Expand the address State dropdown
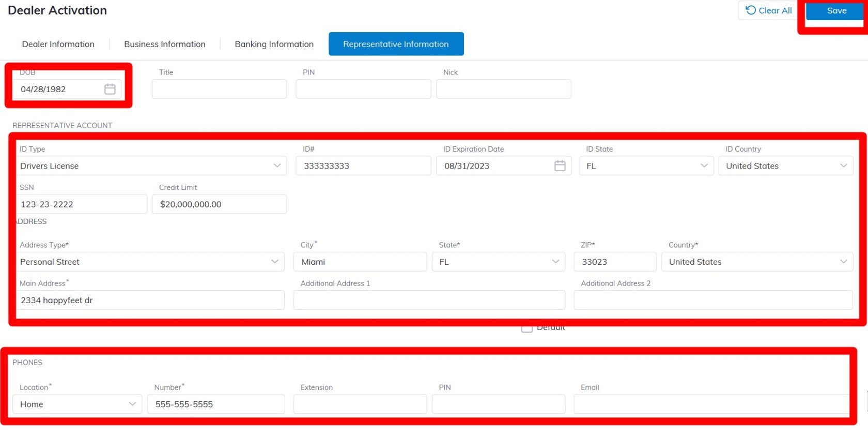 tap(555, 262)
